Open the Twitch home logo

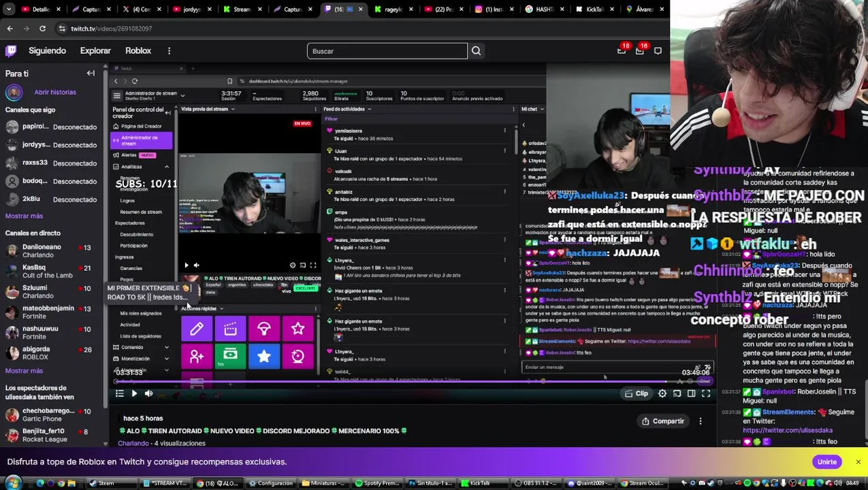click(11, 50)
